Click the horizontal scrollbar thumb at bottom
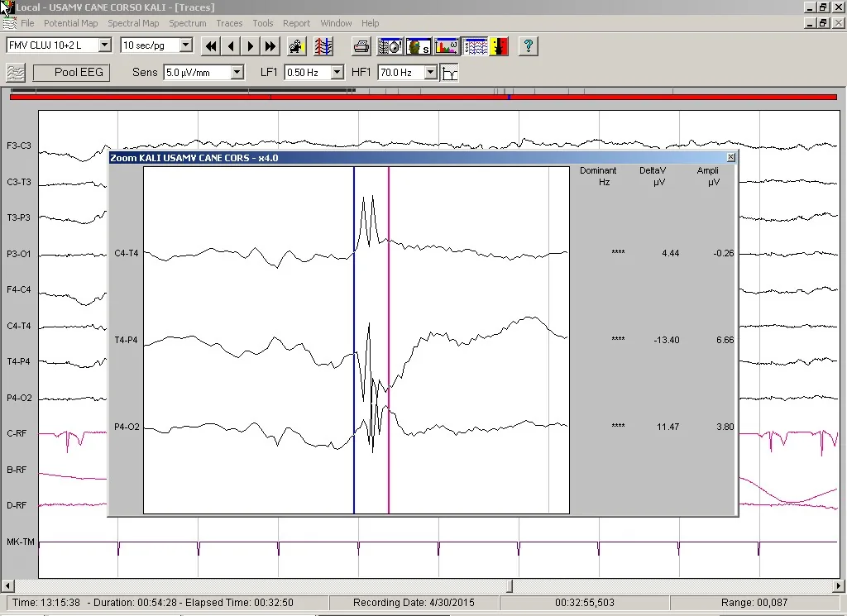Image resolution: width=847 pixels, height=616 pixels. [509, 585]
